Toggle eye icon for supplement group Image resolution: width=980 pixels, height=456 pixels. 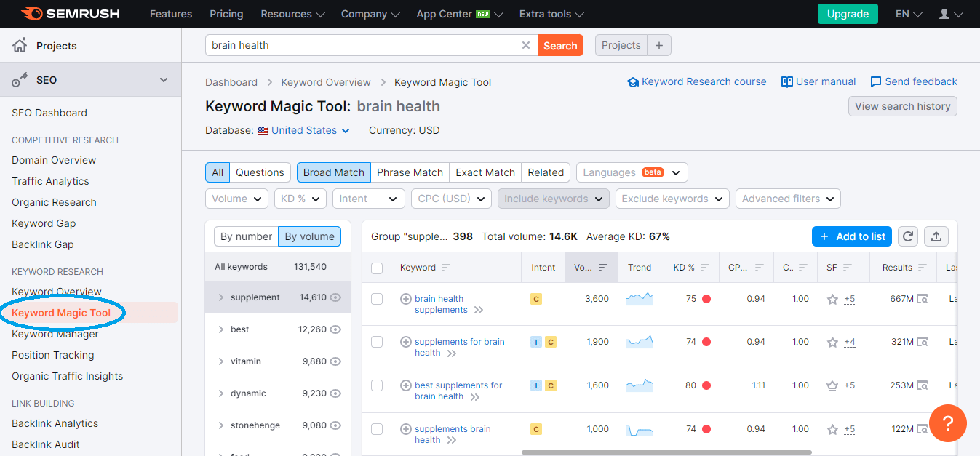click(x=336, y=297)
